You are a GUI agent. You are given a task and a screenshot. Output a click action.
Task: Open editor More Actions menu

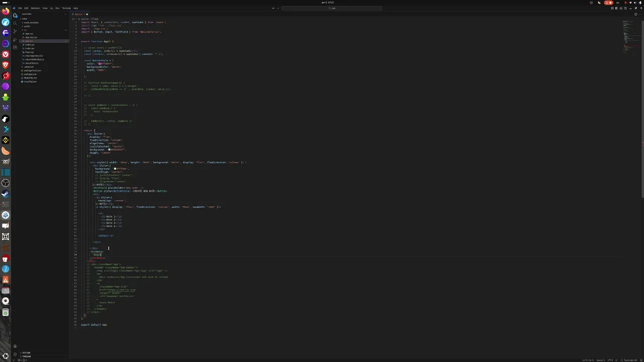(x=640, y=14)
